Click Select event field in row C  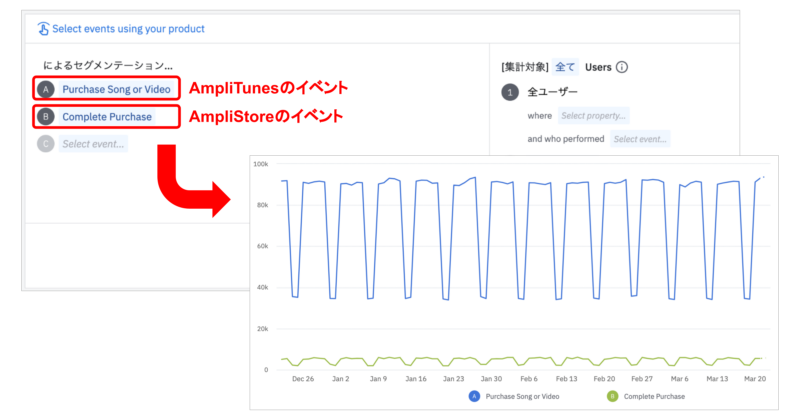[94, 144]
